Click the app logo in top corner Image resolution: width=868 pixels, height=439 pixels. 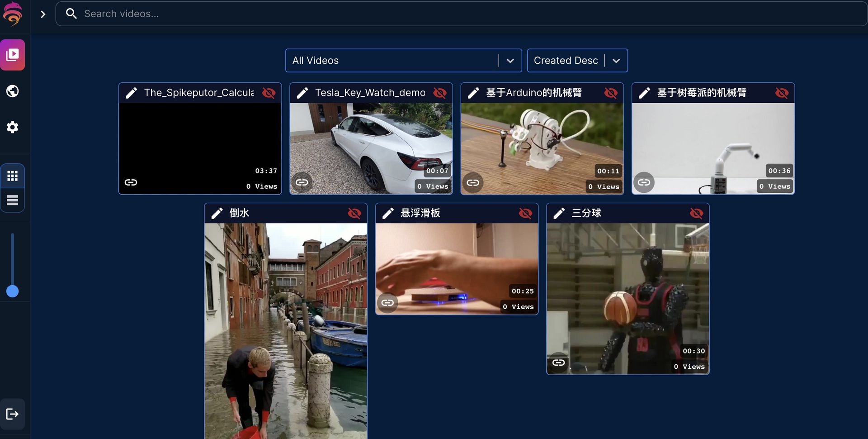[x=13, y=14]
